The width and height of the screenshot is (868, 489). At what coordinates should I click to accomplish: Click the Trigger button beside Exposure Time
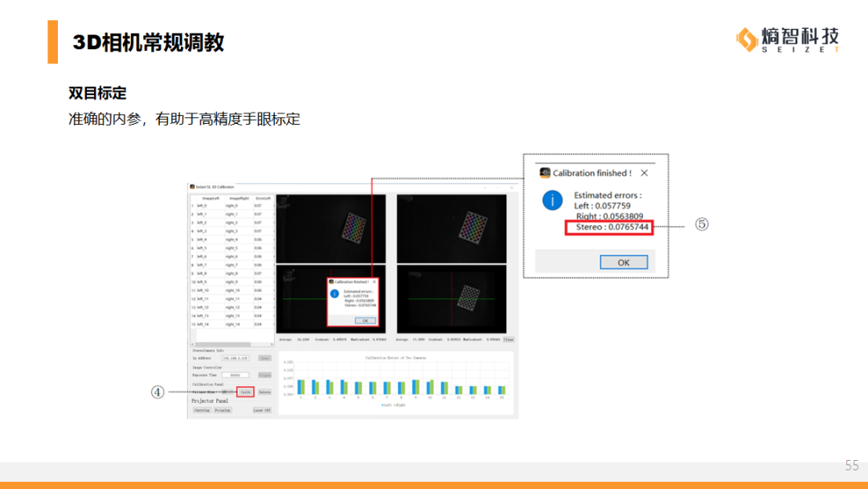pyautogui.click(x=264, y=375)
